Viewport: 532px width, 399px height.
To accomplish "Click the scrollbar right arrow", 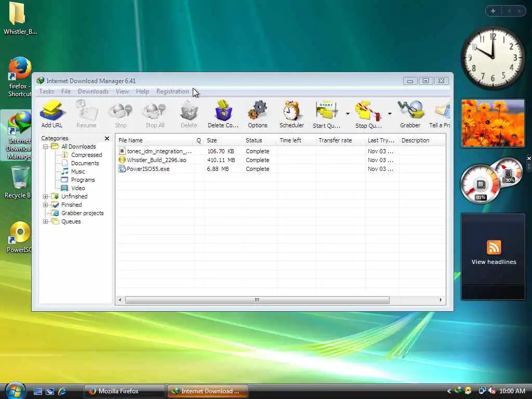I will click(x=441, y=300).
